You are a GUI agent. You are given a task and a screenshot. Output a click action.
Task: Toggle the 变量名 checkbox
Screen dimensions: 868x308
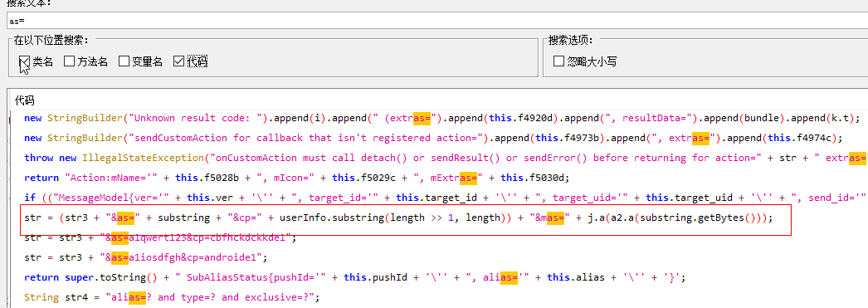[x=124, y=61]
